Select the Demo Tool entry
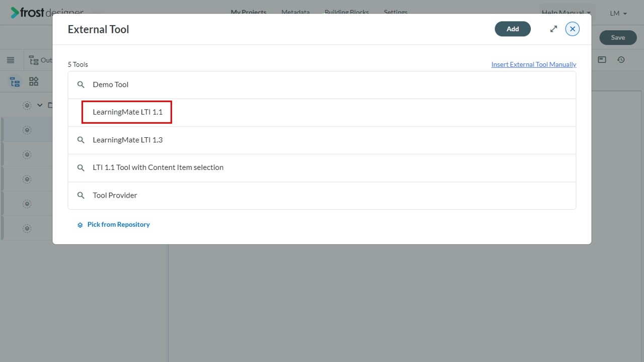 [x=322, y=85]
